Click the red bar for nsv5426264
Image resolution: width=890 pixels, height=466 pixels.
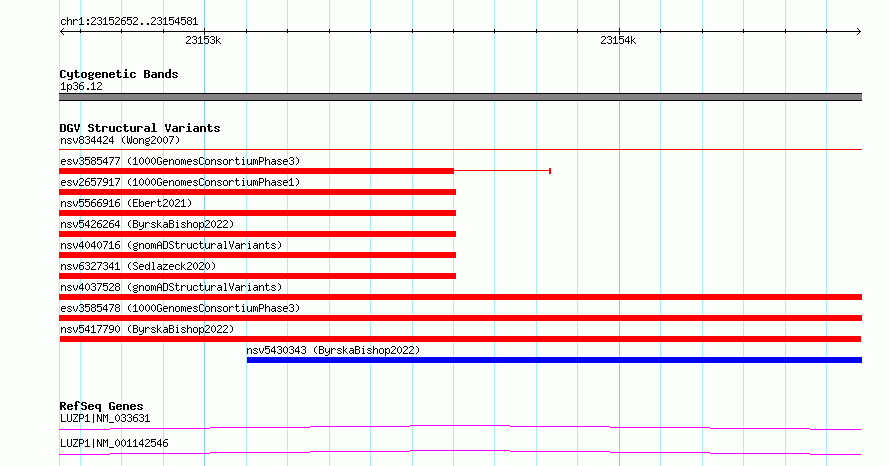(258, 234)
